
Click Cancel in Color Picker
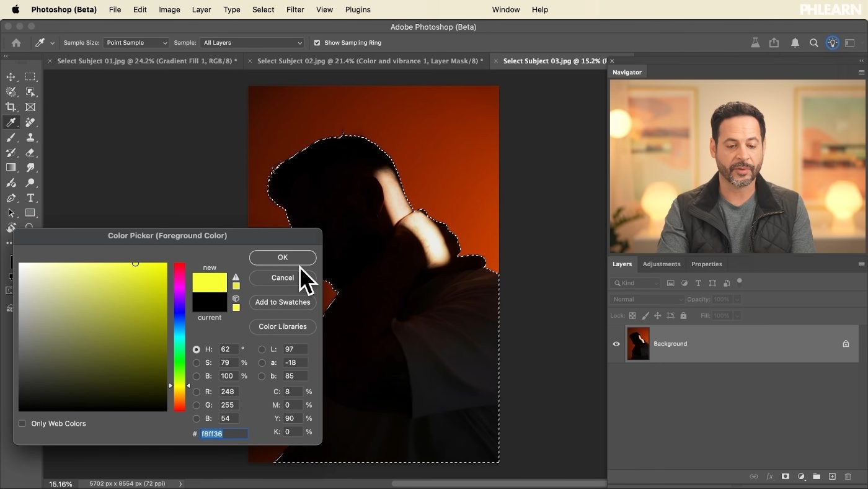click(283, 278)
